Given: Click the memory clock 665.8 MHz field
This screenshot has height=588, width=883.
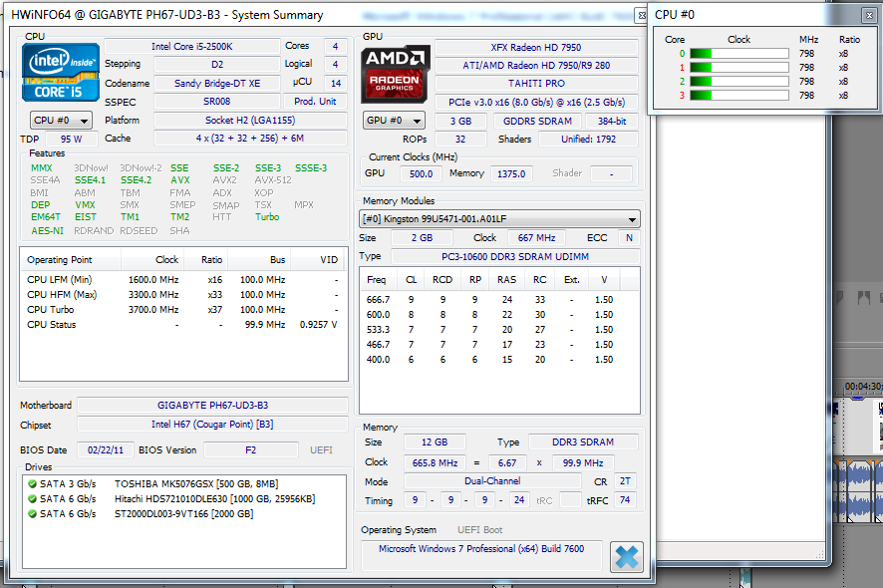Looking at the screenshot, I should (x=435, y=463).
